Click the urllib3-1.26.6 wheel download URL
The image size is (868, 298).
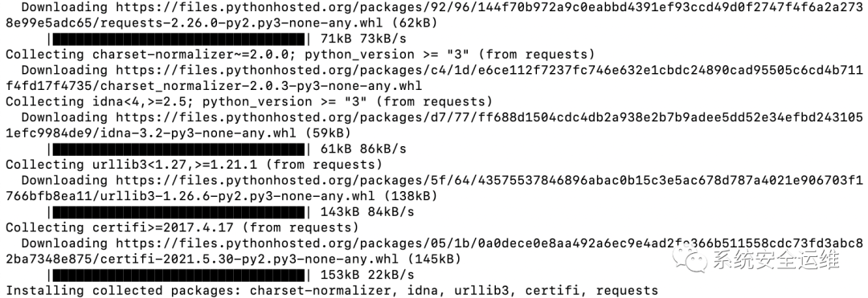pyautogui.click(x=434, y=189)
